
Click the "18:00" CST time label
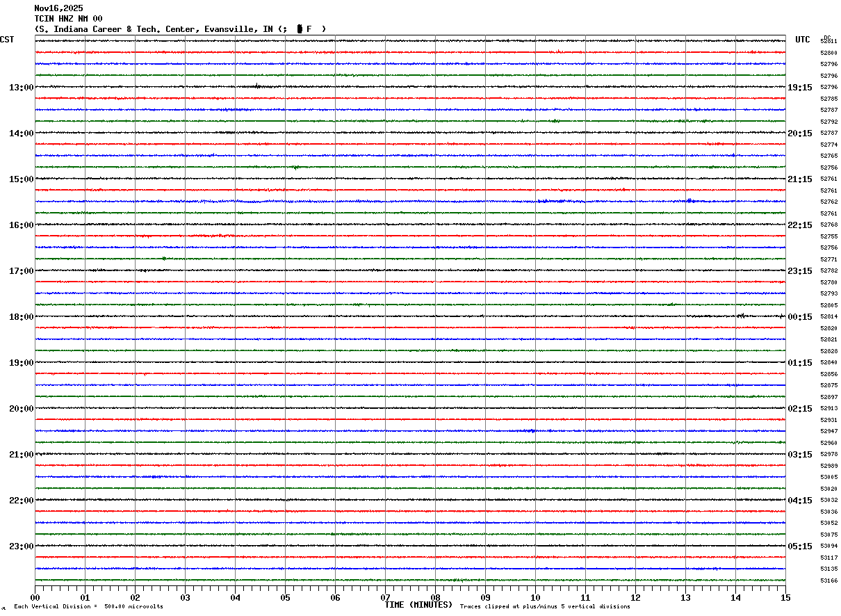click(22, 317)
